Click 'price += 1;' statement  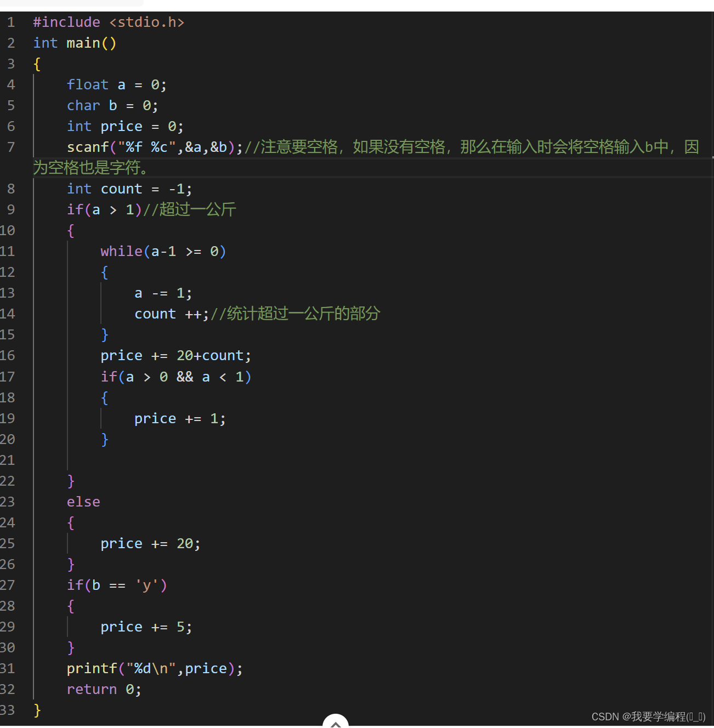click(180, 419)
